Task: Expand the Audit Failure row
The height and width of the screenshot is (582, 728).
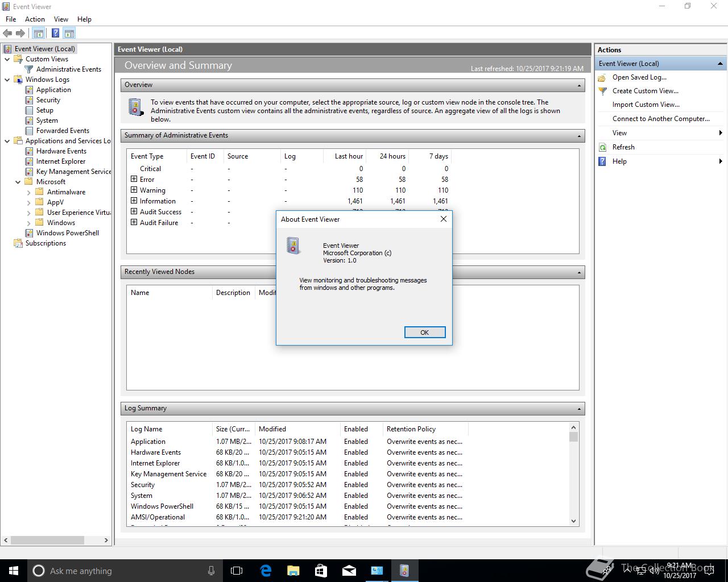Action: (134, 222)
